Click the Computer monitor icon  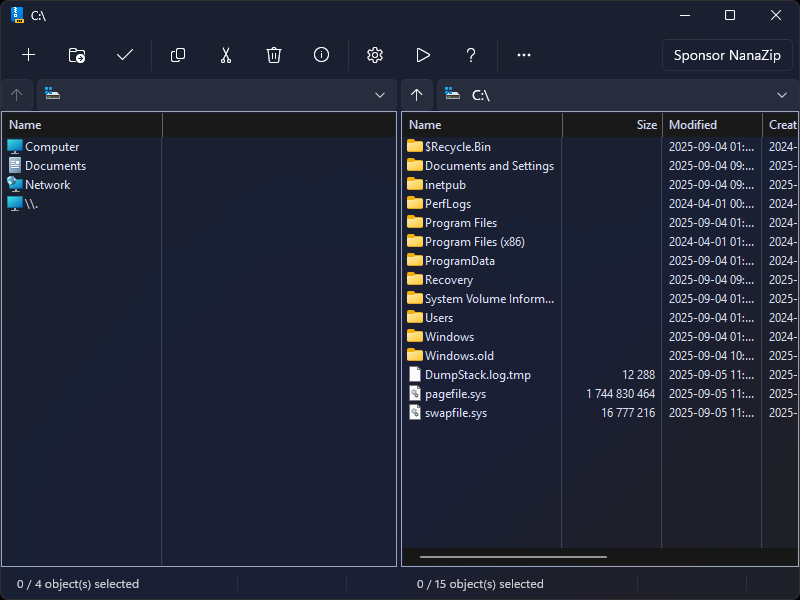click(15, 147)
